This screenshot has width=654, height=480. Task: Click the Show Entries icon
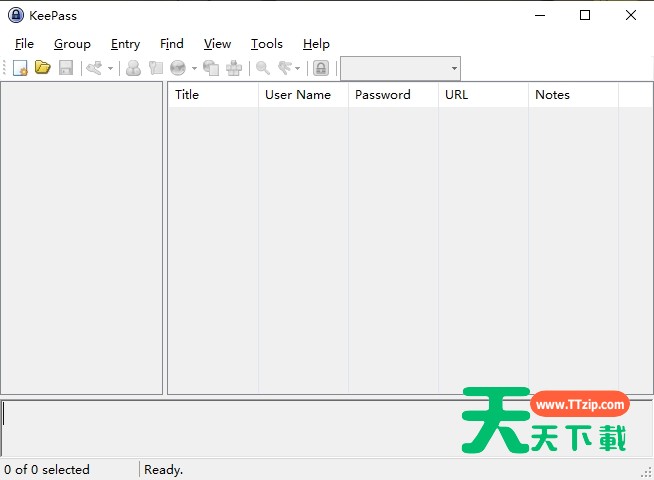(x=285, y=68)
